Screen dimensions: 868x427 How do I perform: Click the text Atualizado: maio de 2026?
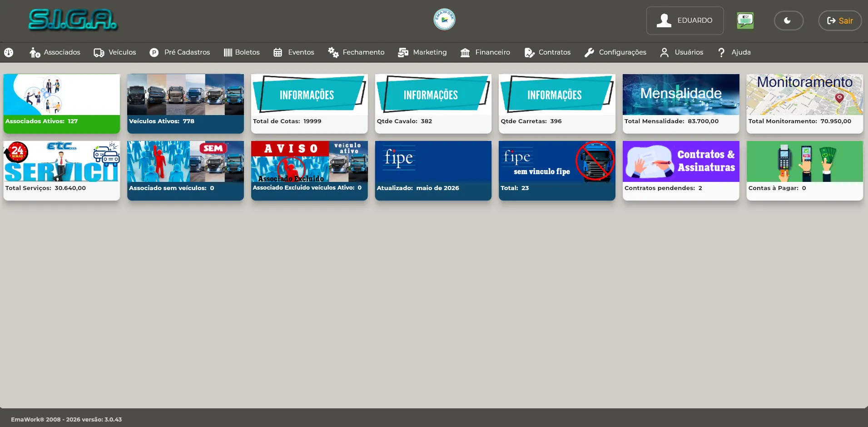[418, 188]
